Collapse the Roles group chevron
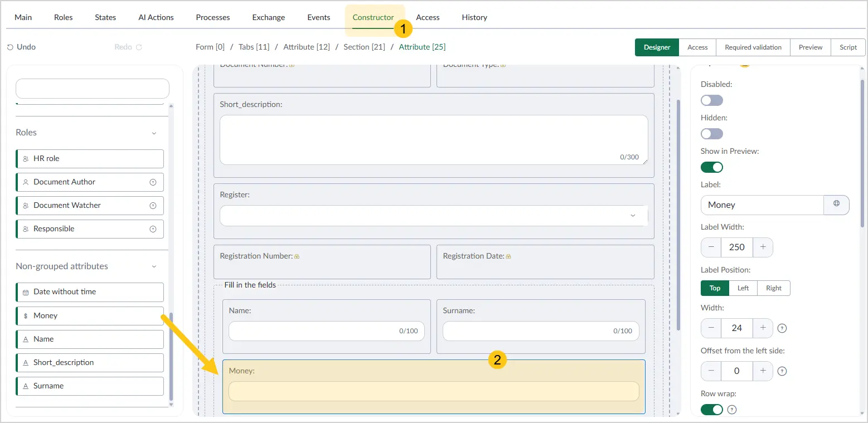 (154, 133)
